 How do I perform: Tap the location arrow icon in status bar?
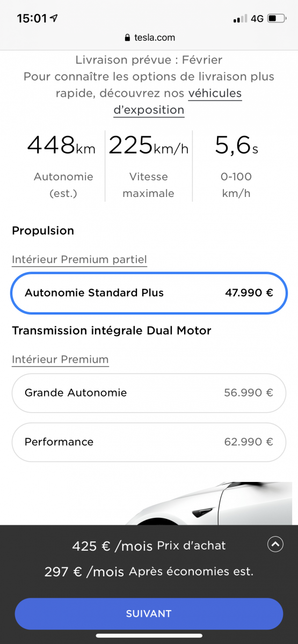[54, 18]
